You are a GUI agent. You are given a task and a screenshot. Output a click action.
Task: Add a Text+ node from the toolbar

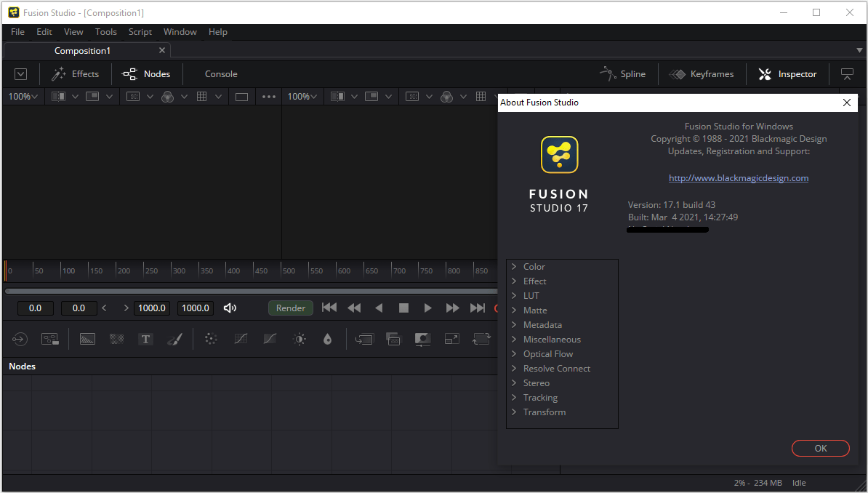(x=145, y=339)
